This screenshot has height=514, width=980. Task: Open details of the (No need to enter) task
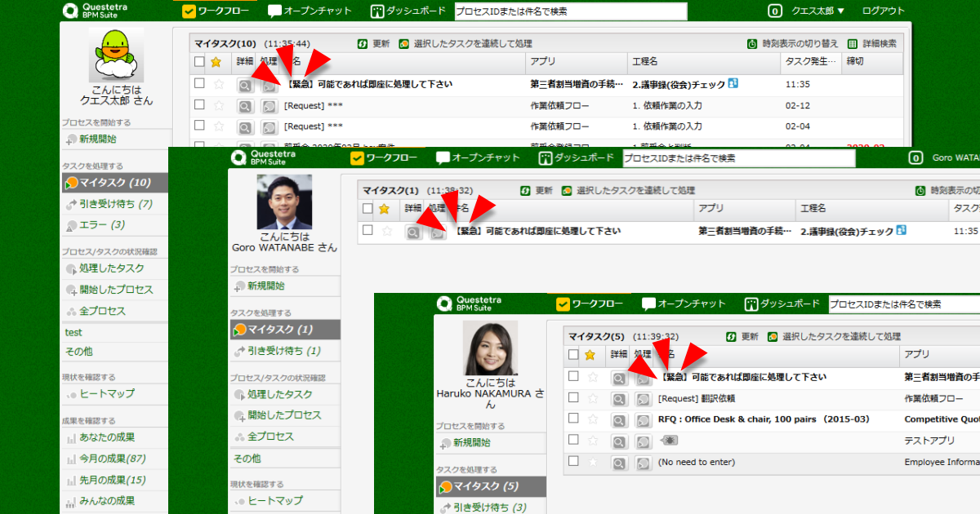[x=620, y=463]
